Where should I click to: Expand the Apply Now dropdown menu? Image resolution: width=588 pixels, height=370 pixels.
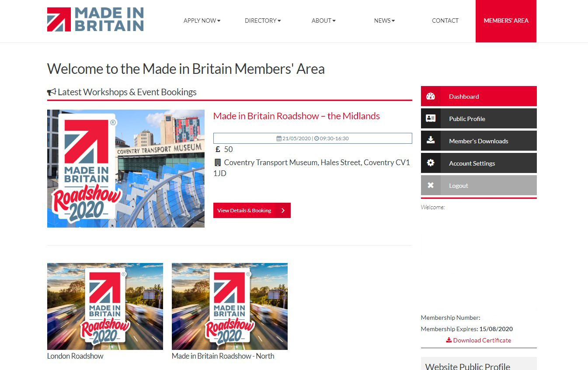click(202, 21)
